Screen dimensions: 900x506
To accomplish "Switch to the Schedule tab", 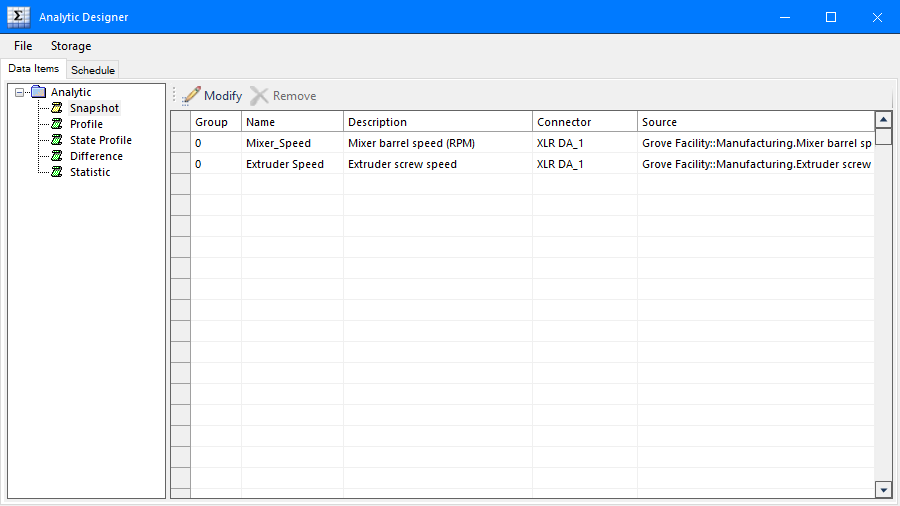I will pyautogui.click(x=92, y=70).
